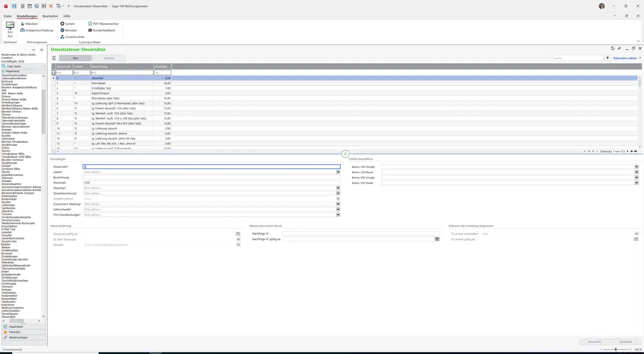Switch to the Favoriten pane

pyautogui.click(x=24, y=332)
